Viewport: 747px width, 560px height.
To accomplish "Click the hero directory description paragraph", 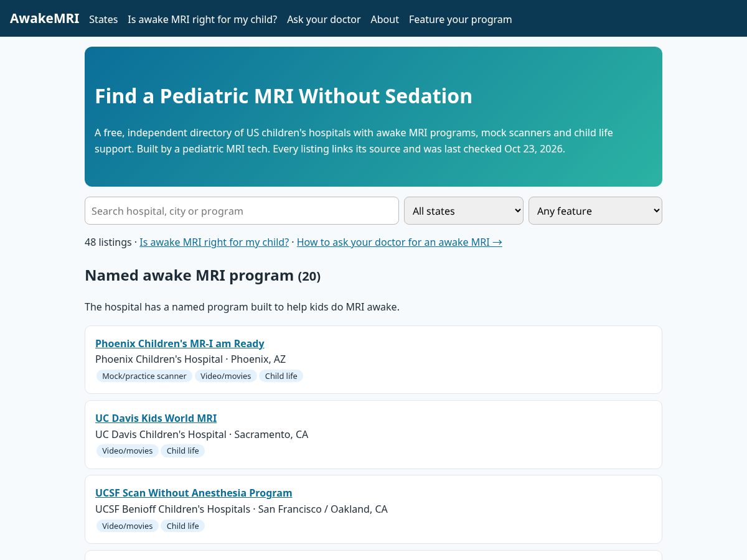I will point(354,141).
